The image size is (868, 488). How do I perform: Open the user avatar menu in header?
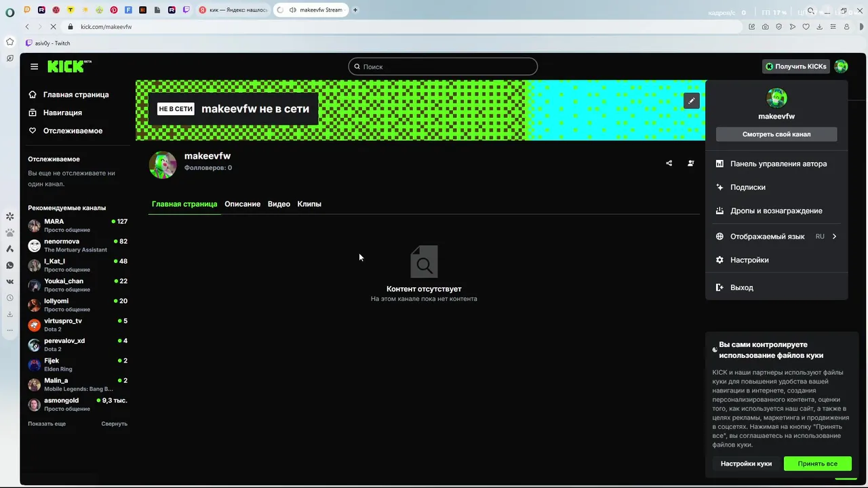(x=841, y=66)
